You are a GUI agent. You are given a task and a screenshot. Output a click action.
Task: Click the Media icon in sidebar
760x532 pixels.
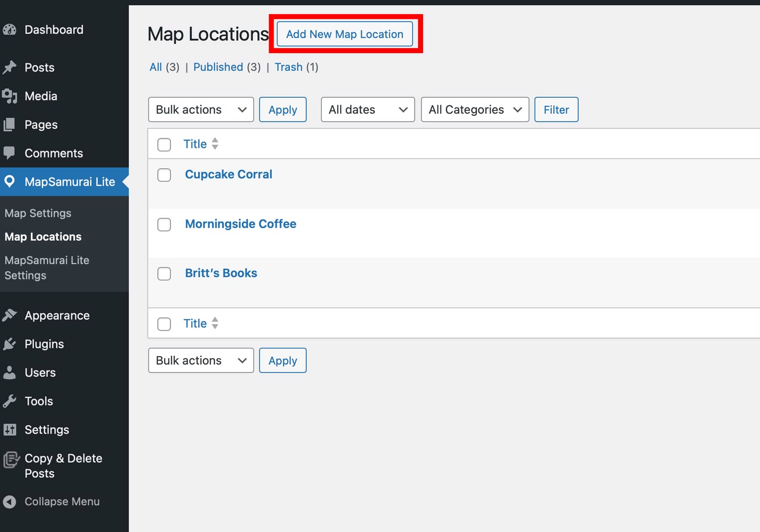[10, 96]
